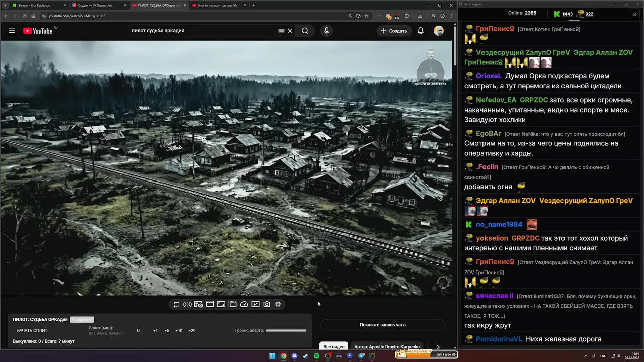Expand more chips with the right chevron
Screen dimensions: 644x362
438,347
